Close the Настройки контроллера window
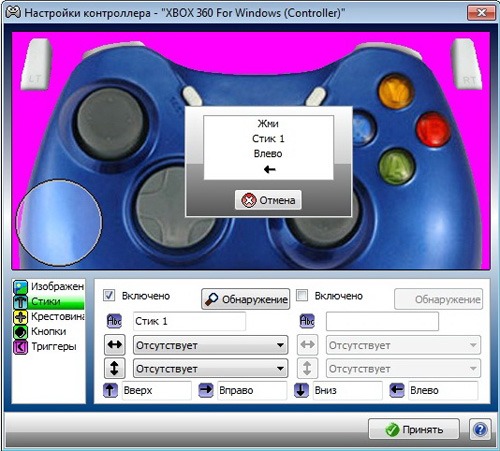This screenshot has width=500, height=451. pos(481,13)
